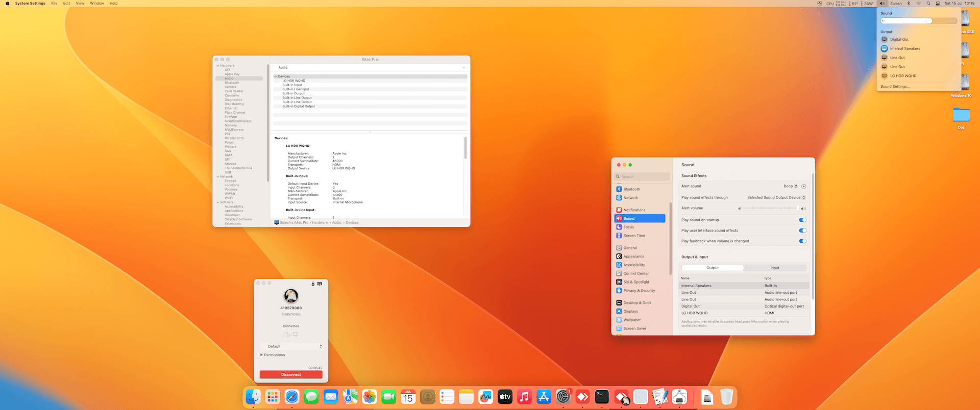Open Messages app in the Dock
Viewport: 980px width, 410px height.
(311, 397)
